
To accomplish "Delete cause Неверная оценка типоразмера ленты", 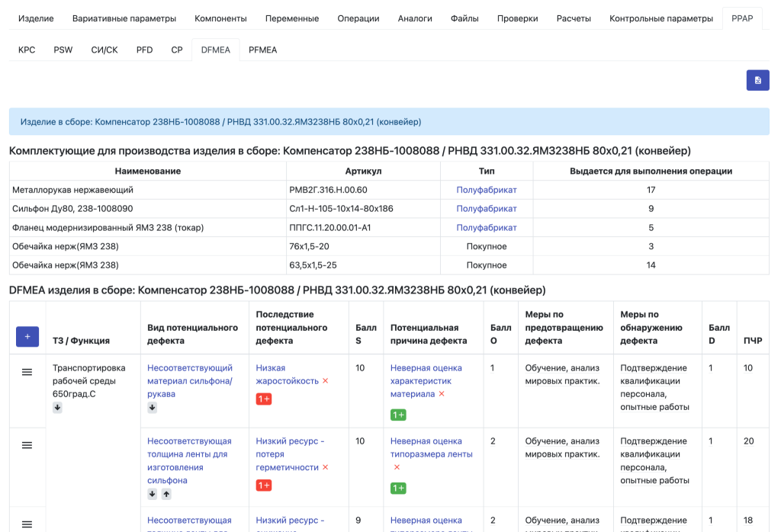I will 397,467.
